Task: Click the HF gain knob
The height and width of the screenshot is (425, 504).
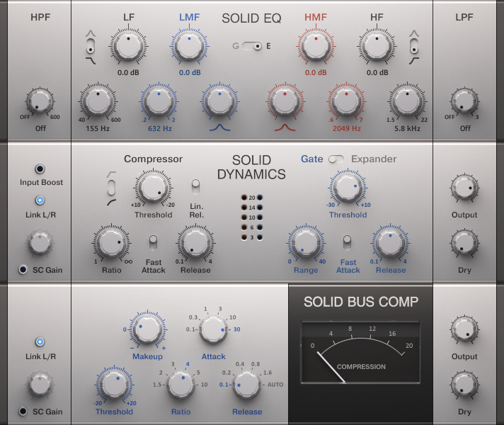Action: (x=377, y=46)
